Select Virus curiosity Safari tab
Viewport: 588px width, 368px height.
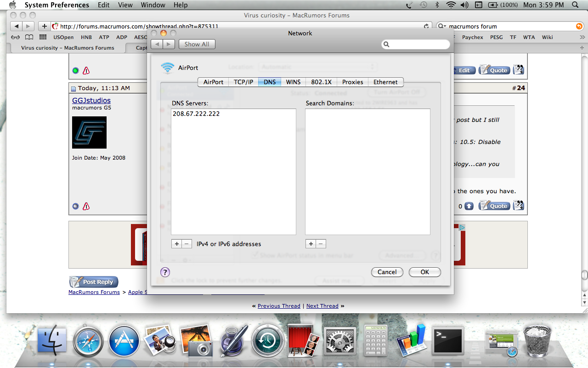click(x=68, y=48)
